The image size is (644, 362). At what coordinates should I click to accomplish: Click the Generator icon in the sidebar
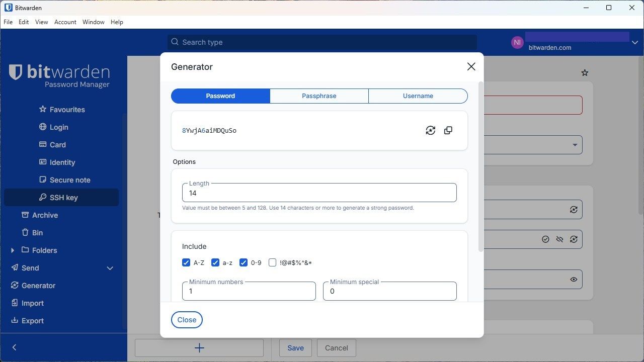pyautogui.click(x=15, y=285)
